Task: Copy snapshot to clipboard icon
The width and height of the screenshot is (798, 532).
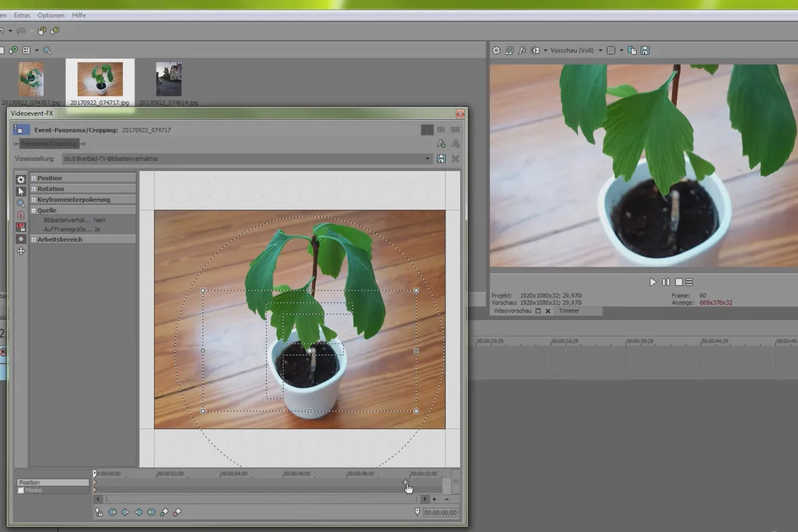Action: [632, 51]
